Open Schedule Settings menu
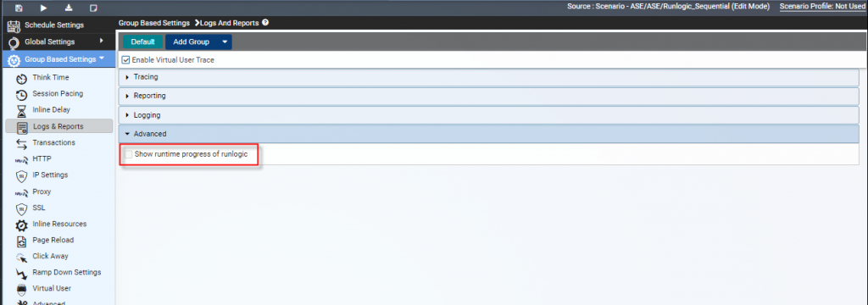The image size is (868, 305). (54, 25)
